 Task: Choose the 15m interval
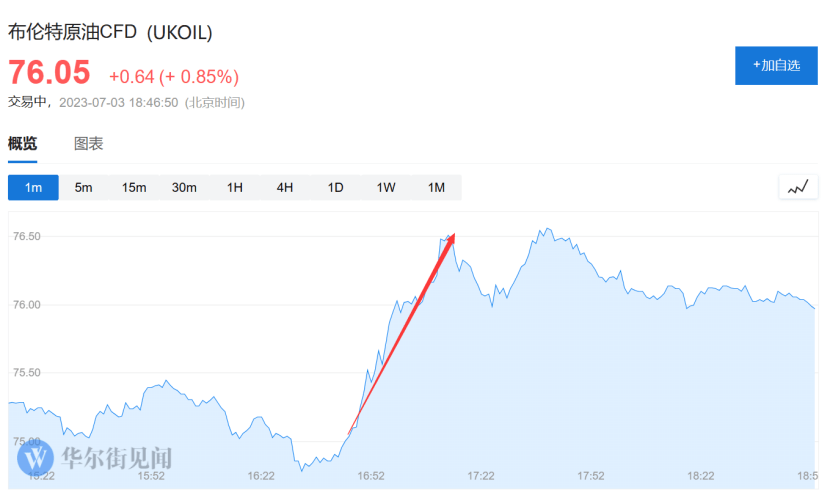point(134,187)
